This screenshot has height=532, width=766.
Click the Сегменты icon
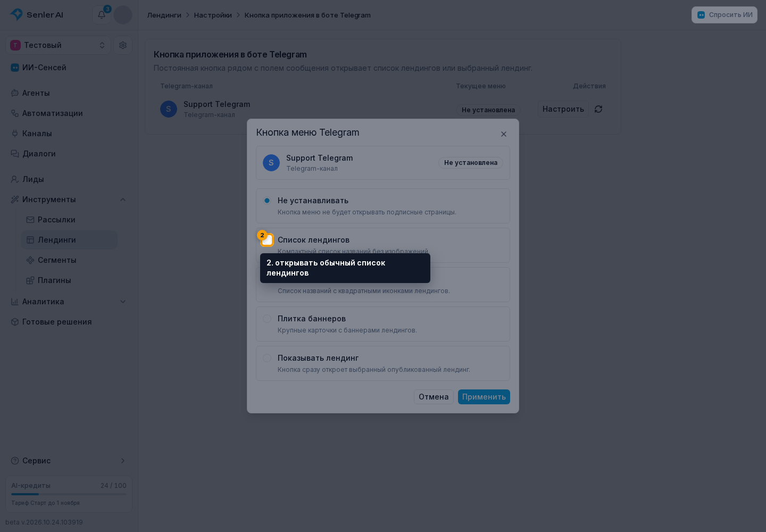click(30, 260)
